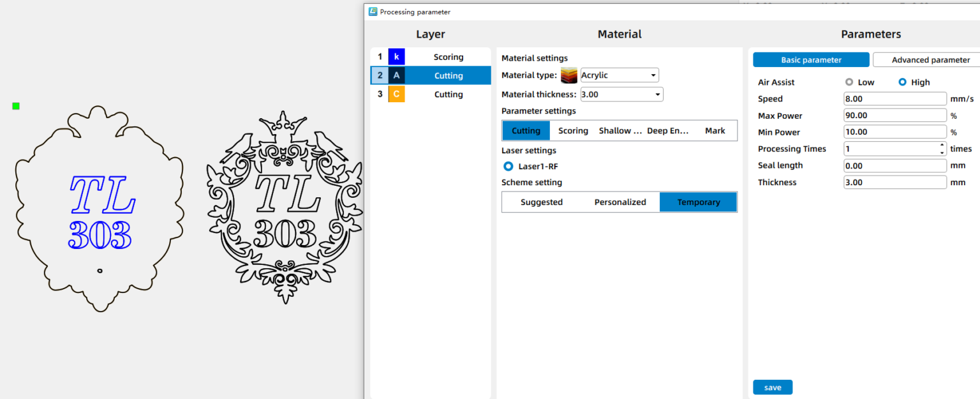Viewport: 980px width, 399px height.
Task: Choose the Scoring parameter setting tab
Action: tap(573, 131)
